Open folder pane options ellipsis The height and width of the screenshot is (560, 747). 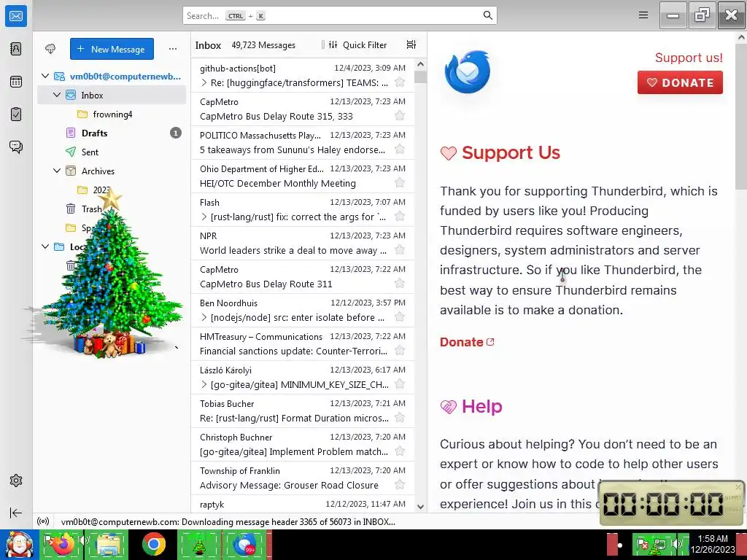[173, 49]
